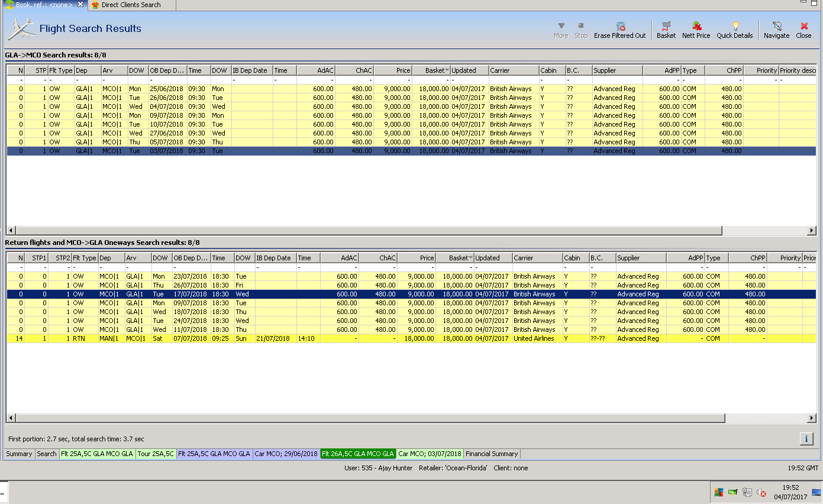Screen dimensions: 823x504
Task: Click the muted volume icon in system tray
Action: [x=762, y=492]
